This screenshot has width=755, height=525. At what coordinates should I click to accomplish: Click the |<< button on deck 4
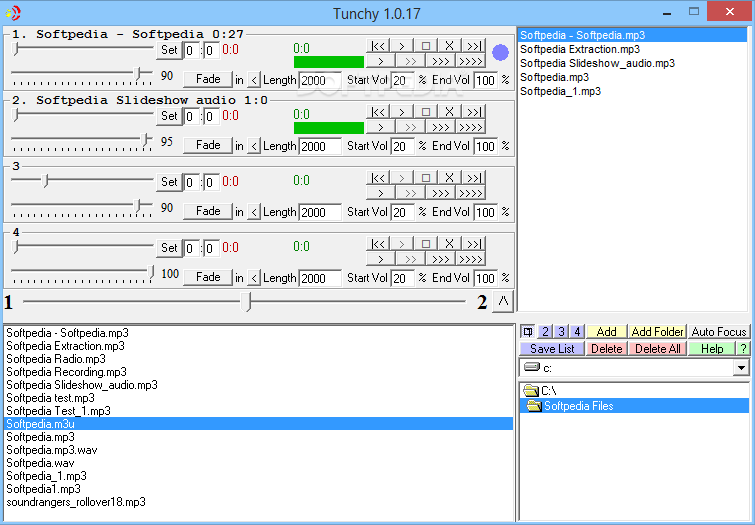point(378,244)
